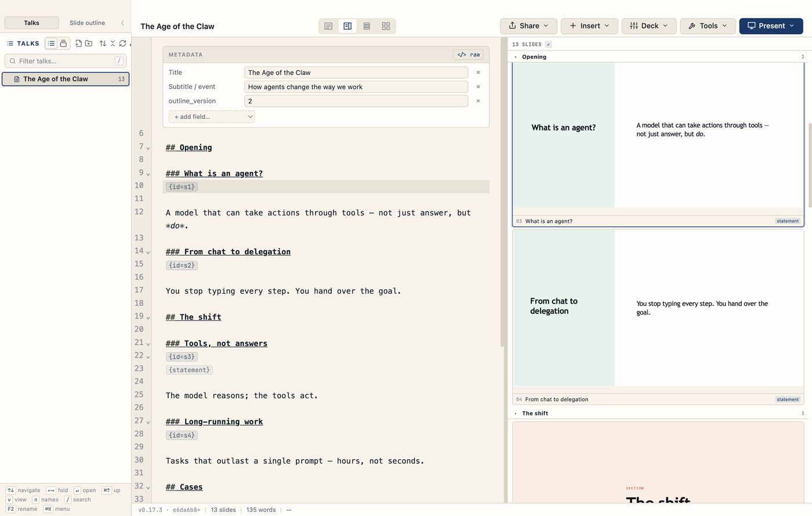Screen dimensions: 812x516
Task: Open The Age of the Claw talk
Action: pyautogui.click(x=66, y=79)
